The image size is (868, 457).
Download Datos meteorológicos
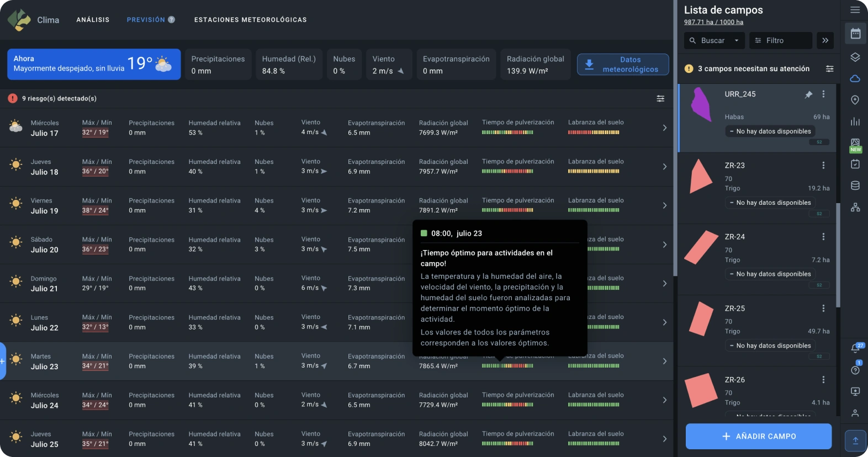click(x=623, y=65)
